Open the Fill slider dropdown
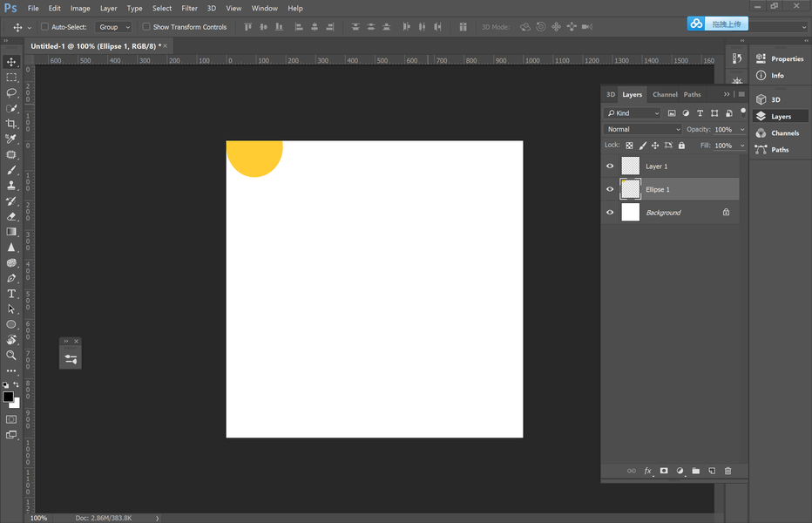 [742, 146]
